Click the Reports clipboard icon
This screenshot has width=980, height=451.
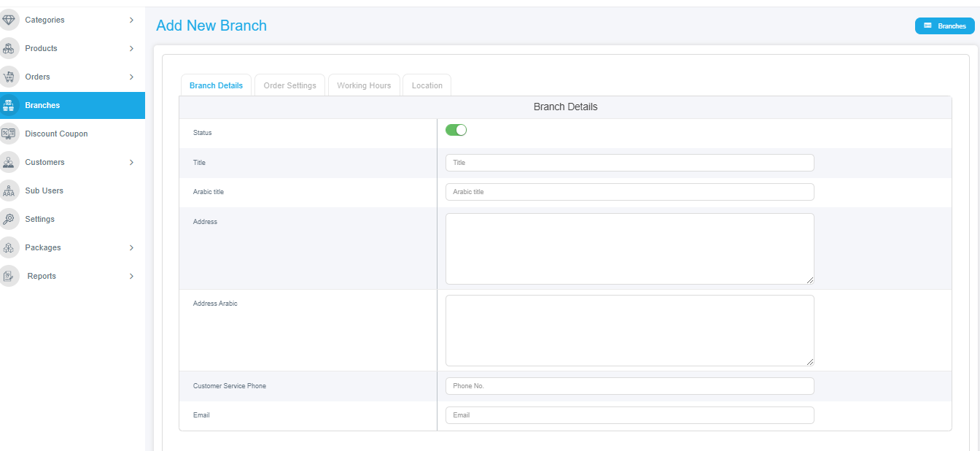(9, 276)
